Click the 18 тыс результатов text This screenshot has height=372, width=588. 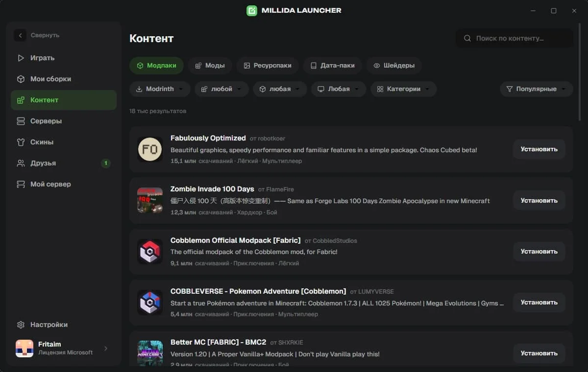158,111
